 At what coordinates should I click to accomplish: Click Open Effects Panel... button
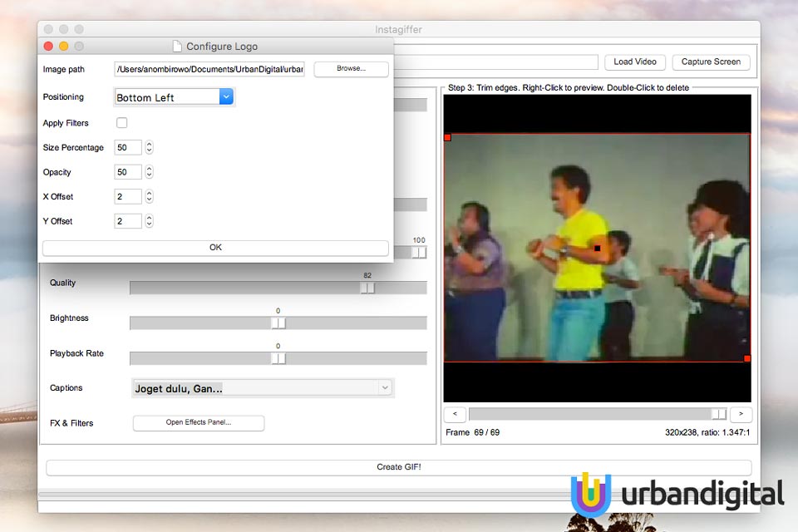(x=199, y=422)
